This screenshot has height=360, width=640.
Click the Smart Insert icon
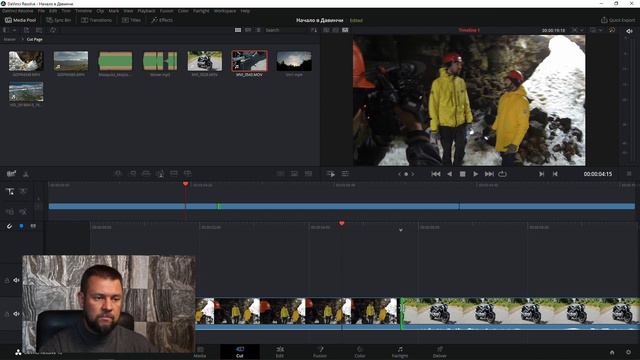click(x=118, y=174)
